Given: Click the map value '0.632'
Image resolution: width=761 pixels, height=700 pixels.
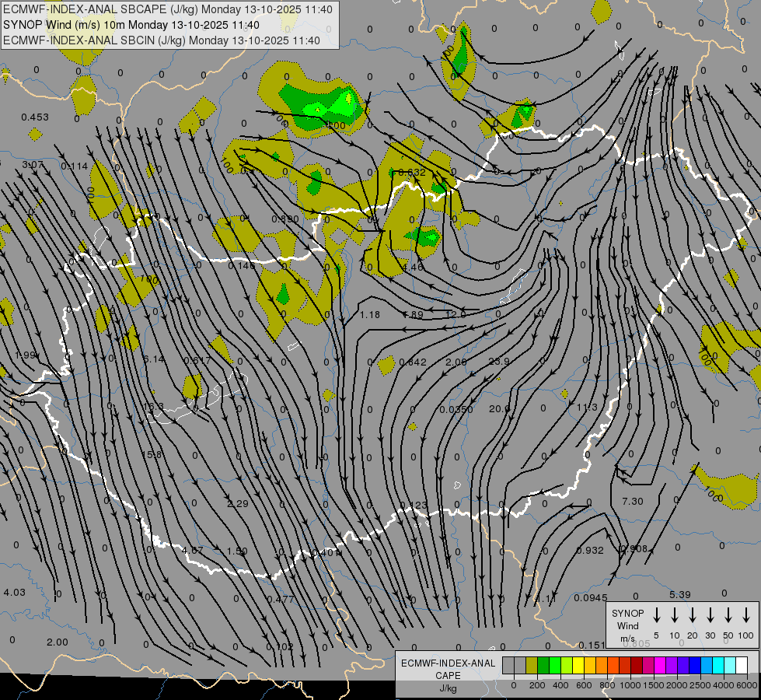Looking at the screenshot, I should click(x=411, y=172).
